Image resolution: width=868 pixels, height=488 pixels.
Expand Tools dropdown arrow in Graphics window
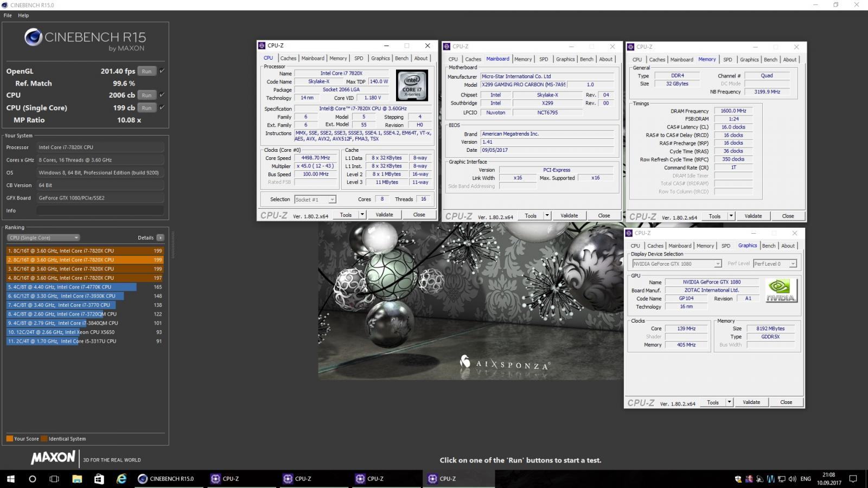(x=730, y=402)
